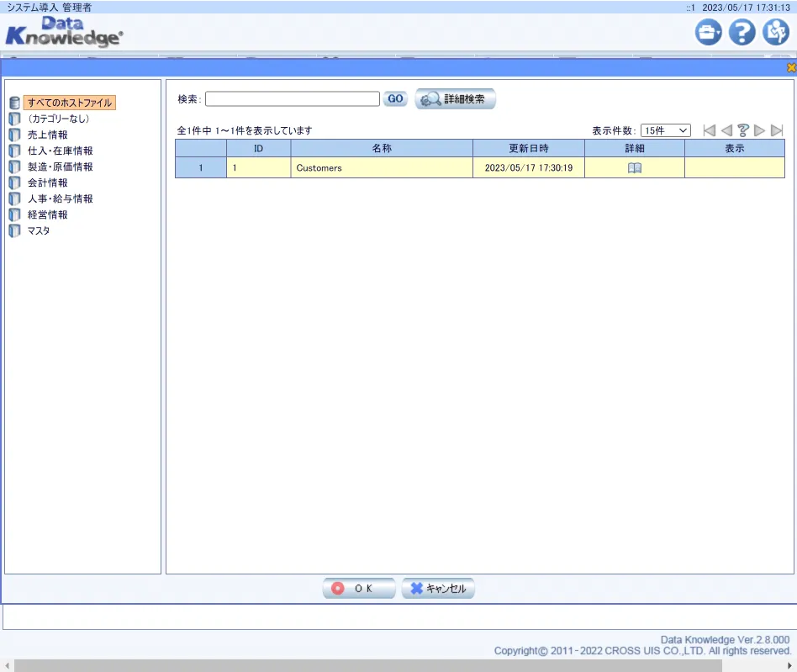
Task: Go to the last page arrow
Action: pos(777,130)
